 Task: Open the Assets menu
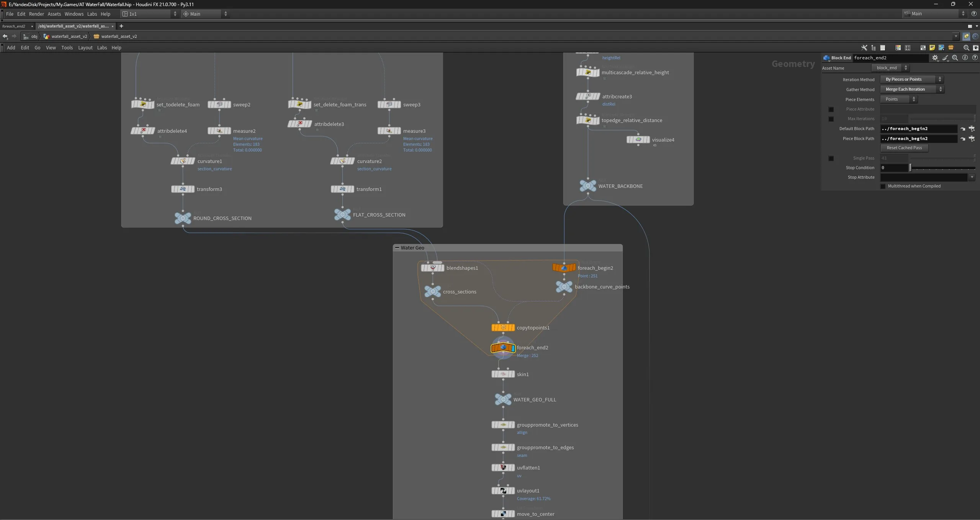coord(54,14)
